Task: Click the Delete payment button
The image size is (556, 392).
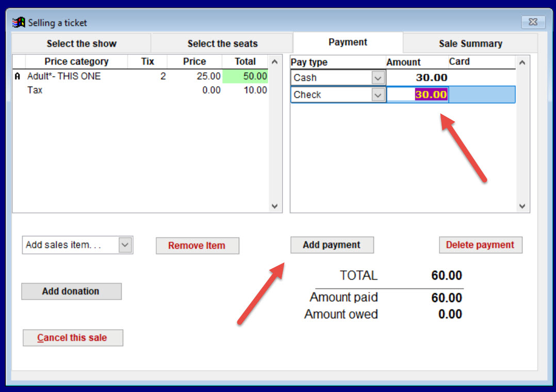Action: click(481, 245)
